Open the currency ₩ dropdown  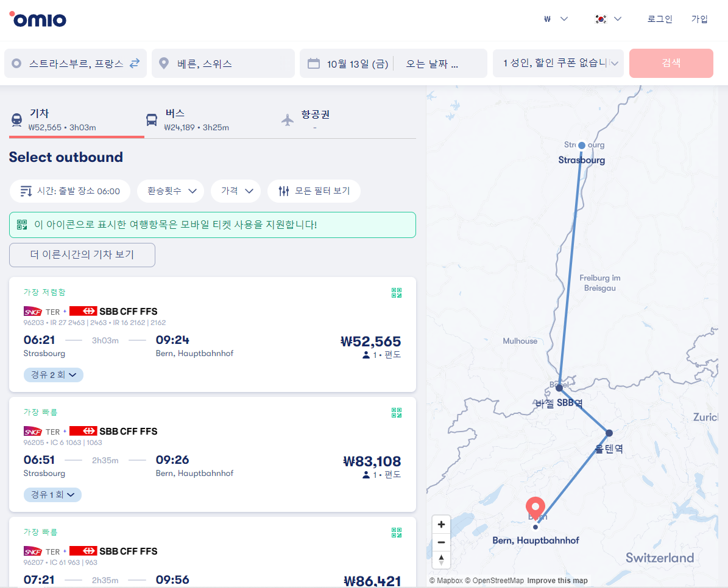coord(556,19)
